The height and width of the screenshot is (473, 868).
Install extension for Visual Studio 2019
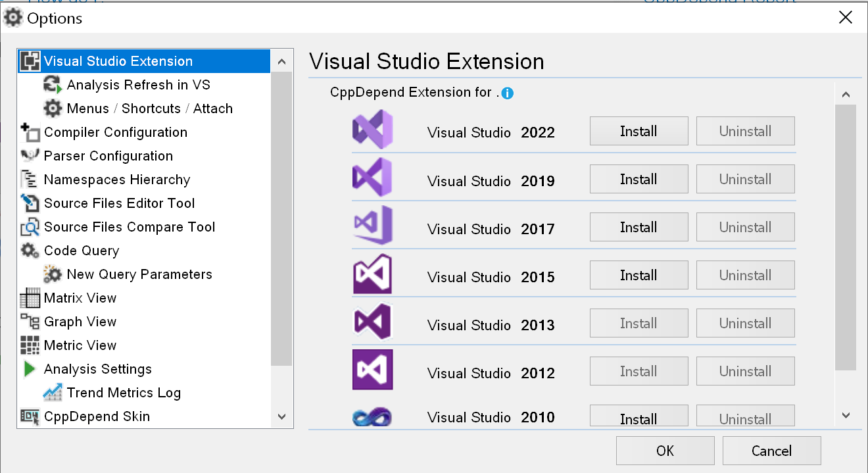click(x=639, y=179)
